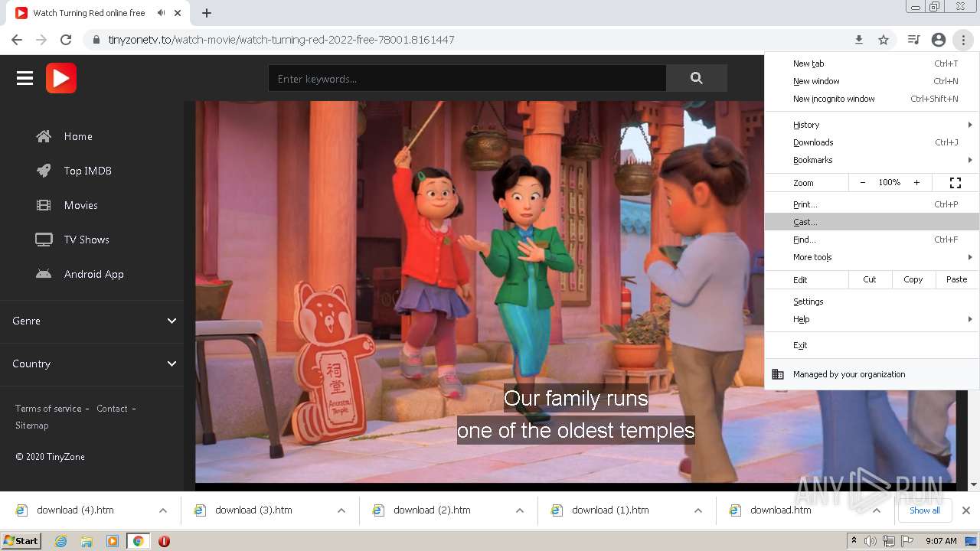Bookmark this page with the star
980x551 pixels.
[x=884, y=40]
